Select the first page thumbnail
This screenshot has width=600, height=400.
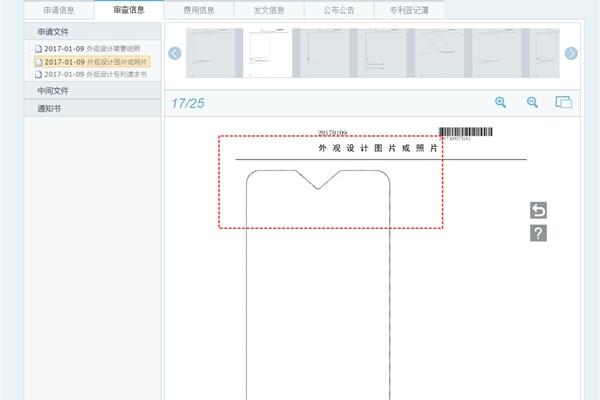[x=214, y=54]
